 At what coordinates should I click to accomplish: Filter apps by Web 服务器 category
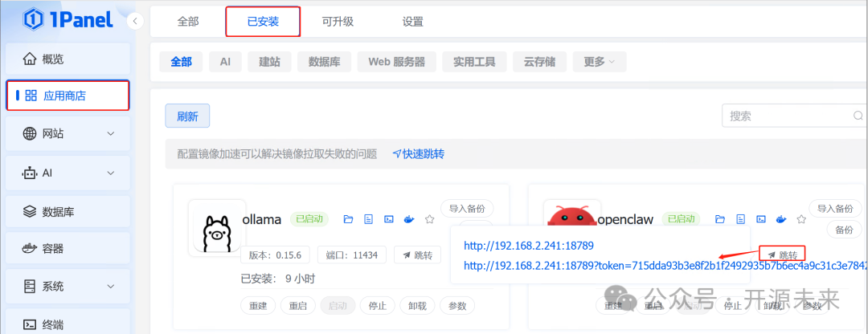tap(396, 62)
